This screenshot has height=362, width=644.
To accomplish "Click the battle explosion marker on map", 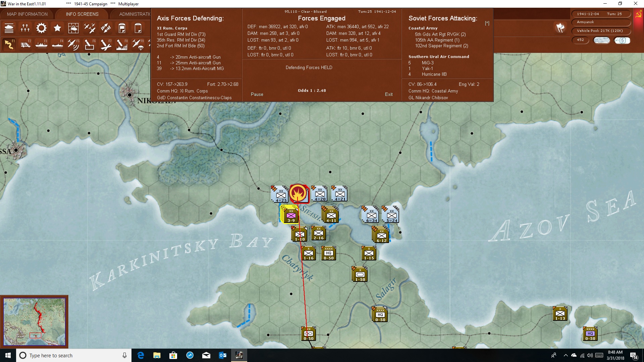I will (x=298, y=193).
